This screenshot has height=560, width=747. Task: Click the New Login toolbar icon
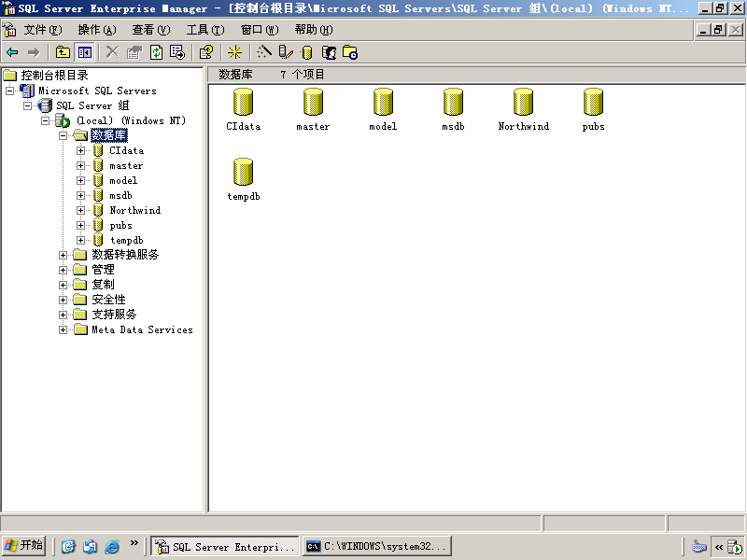point(330,52)
